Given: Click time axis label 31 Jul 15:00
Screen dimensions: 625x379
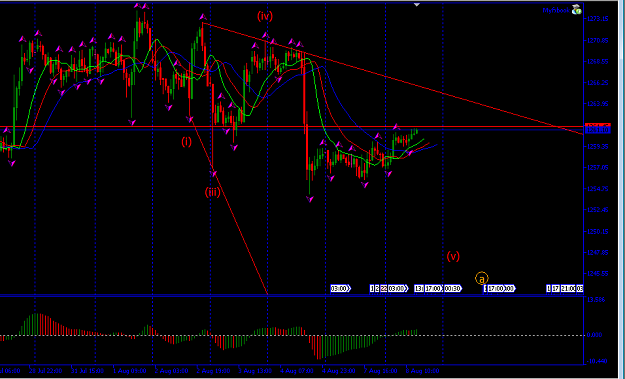Looking at the screenshot, I should [x=87, y=371].
